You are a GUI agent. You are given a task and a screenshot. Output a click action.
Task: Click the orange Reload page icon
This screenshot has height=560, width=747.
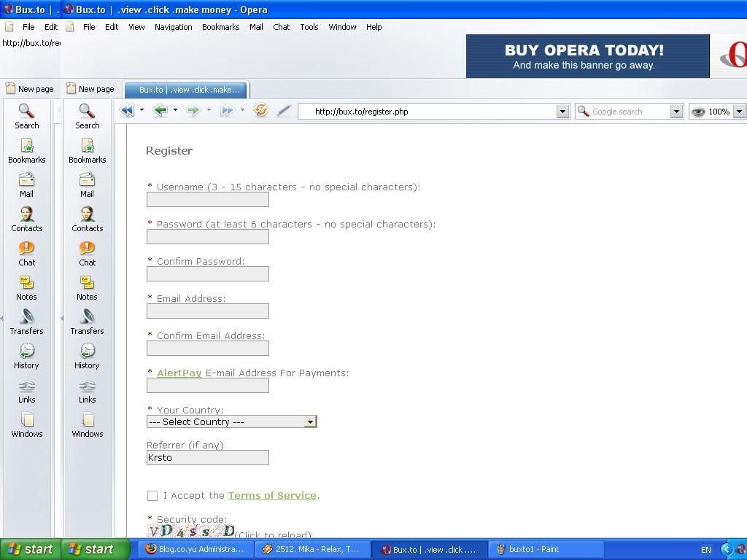click(x=260, y=111)
